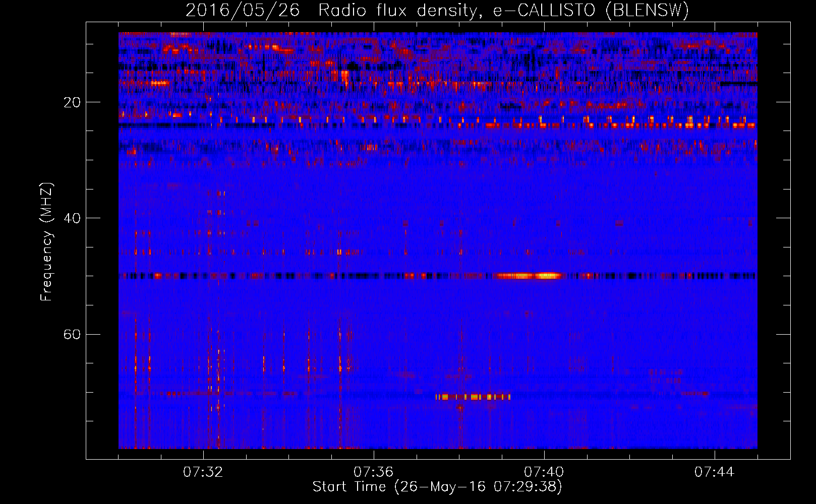Click the '40' frequency tick label
This screenshot has width=816, height=504.
point(72,219)
